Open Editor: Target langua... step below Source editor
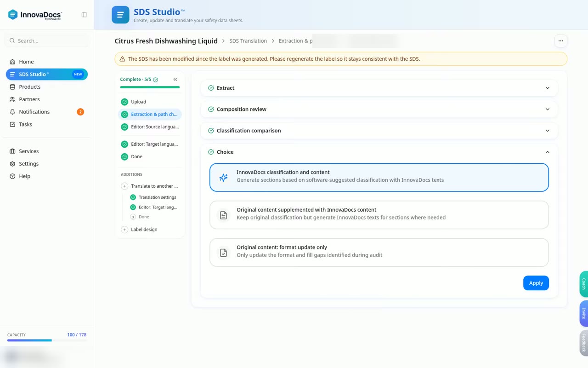 pos(150,144)
